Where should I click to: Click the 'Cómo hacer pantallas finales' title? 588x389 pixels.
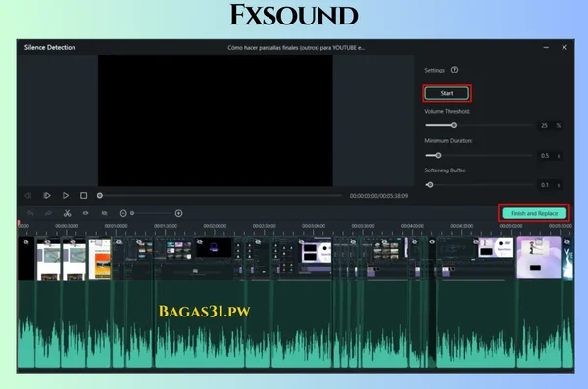(296, 48)
